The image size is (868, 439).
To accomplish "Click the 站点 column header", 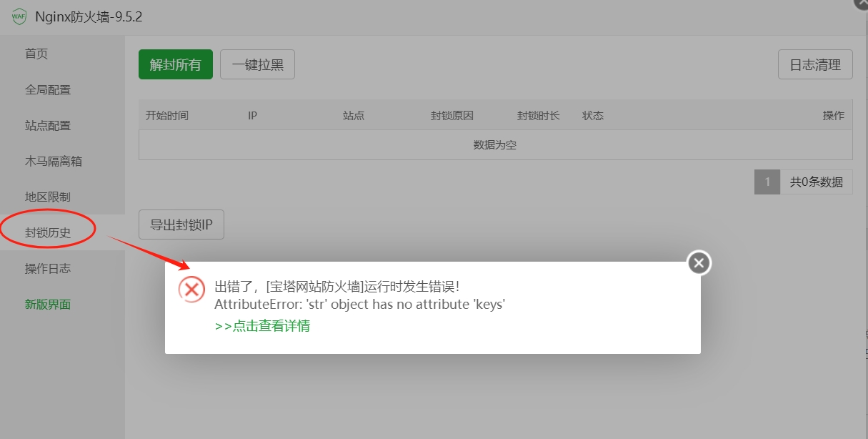I will click(x=354, y=115).
